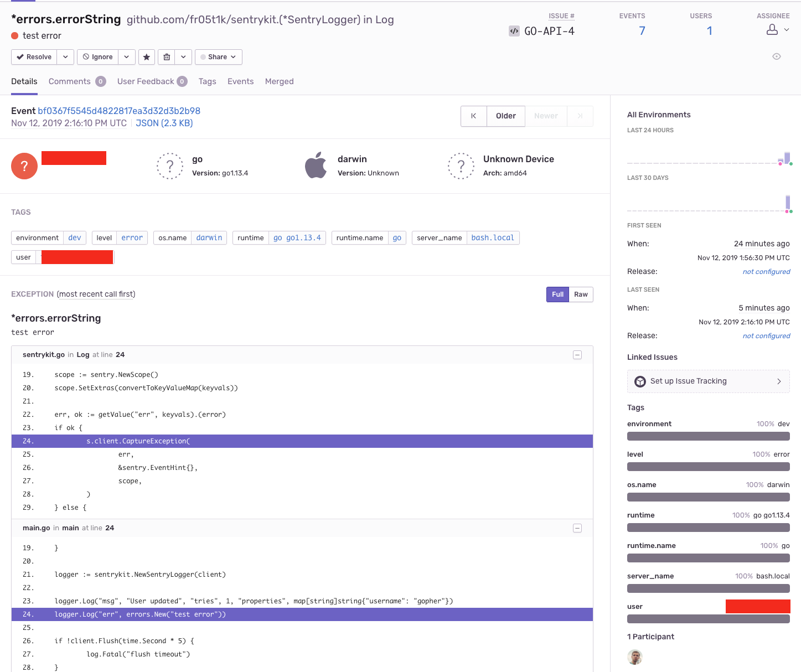801x672 pixels.
Task: Click the os.name tag distribution bar
Action: click(709, 497)
